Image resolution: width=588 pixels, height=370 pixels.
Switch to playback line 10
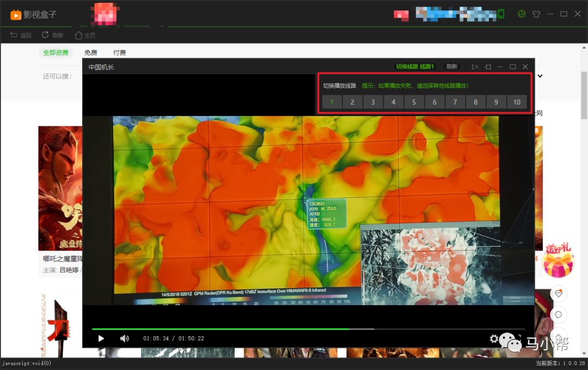(x=517, y=102)
